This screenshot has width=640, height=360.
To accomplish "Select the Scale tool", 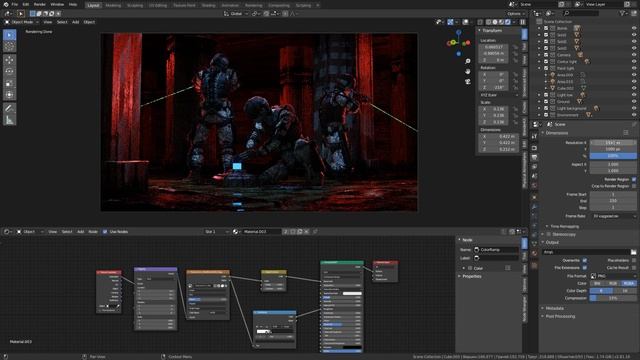I will click(x=9, y=83).
